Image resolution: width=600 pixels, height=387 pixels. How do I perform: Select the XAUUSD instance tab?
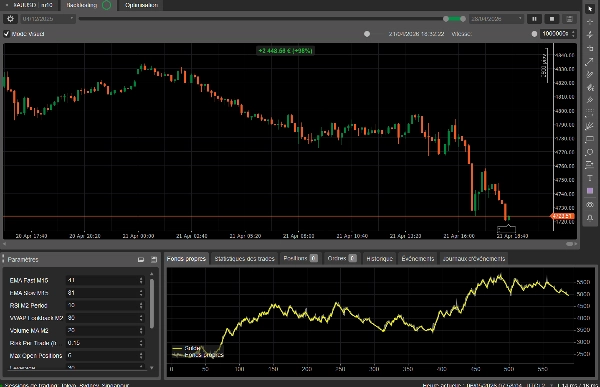(29, 5)
